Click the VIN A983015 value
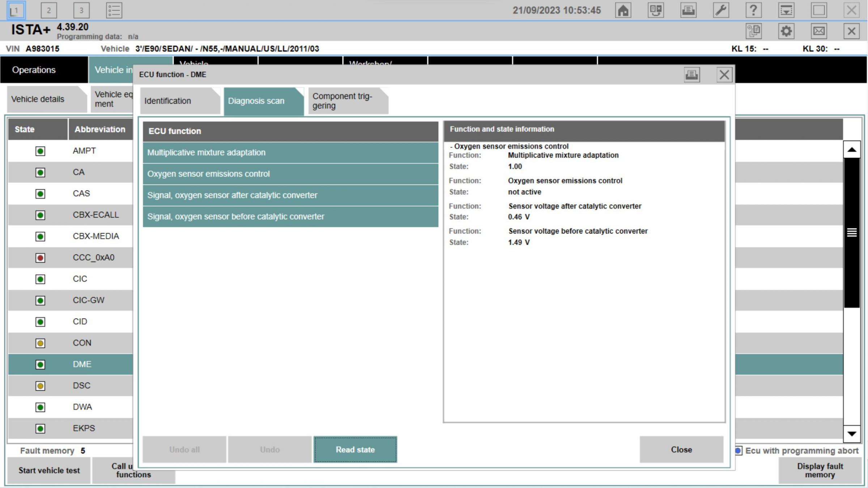Image resolution: width=868 pixels, height=488 pixels. (42, 49)
